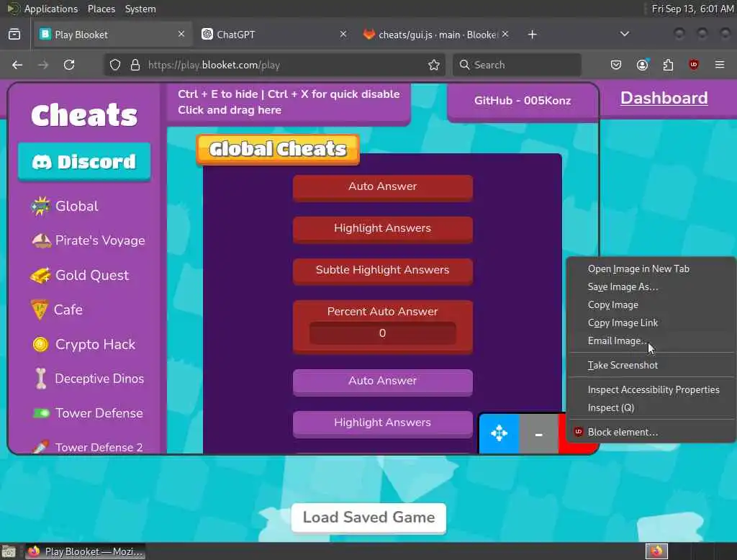
Task: Click the Firefox workspace thumbnail in taskbar
Action: (x=656, y=551)
